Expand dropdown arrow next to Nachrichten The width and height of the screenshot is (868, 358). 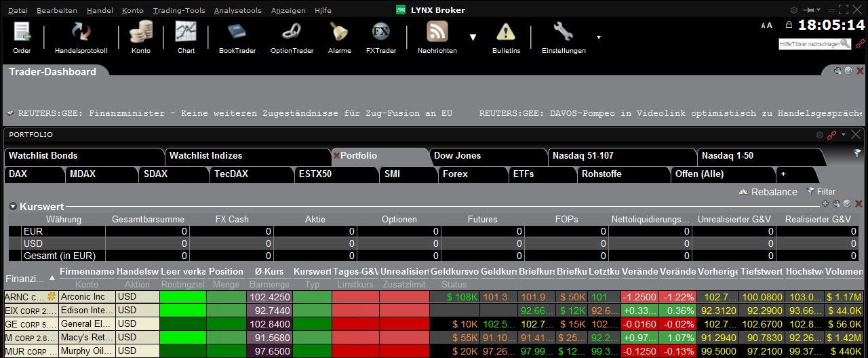[473, 37]
